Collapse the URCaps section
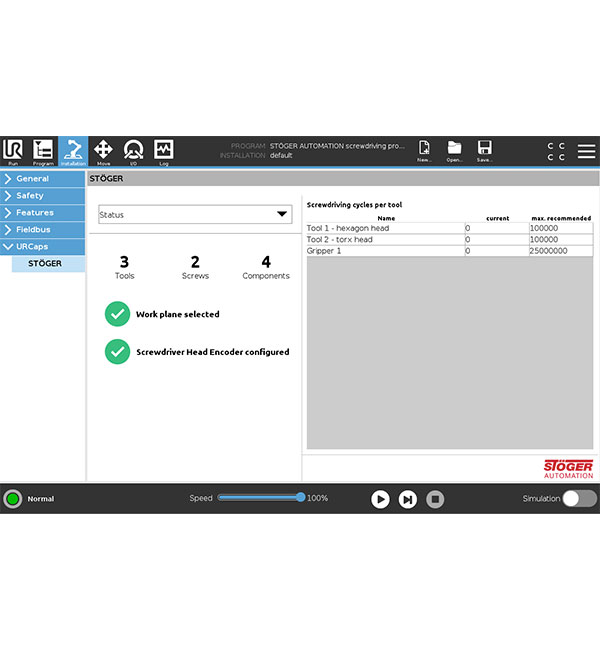This screenshot has height=650, width=600. tap(42, 247)
